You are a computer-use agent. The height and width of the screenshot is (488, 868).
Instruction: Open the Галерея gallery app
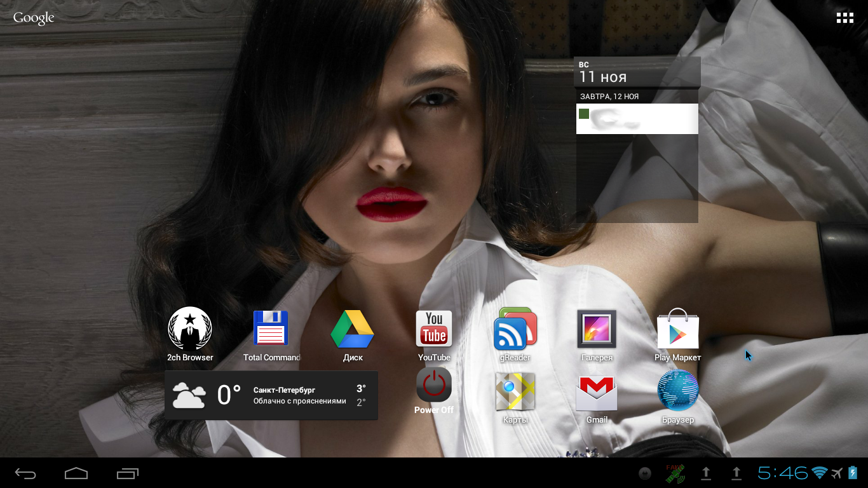[x=597, y=329]
